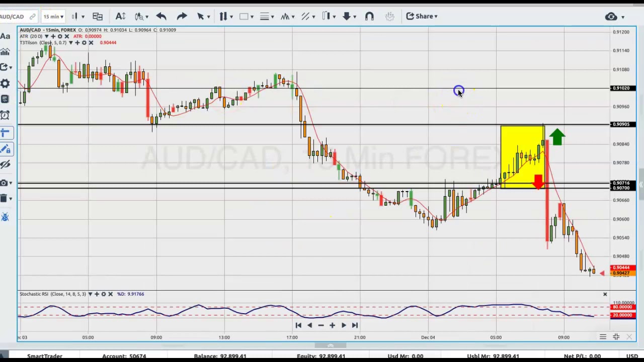The height and width of the screenshot is (362, 644).
Task: Jump to chart end
Action: click(355, 325)
